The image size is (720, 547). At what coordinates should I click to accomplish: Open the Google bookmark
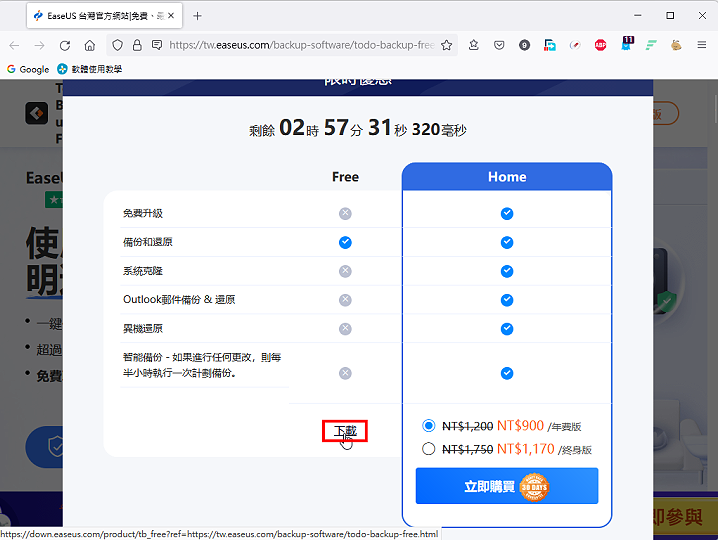point(28,69)
